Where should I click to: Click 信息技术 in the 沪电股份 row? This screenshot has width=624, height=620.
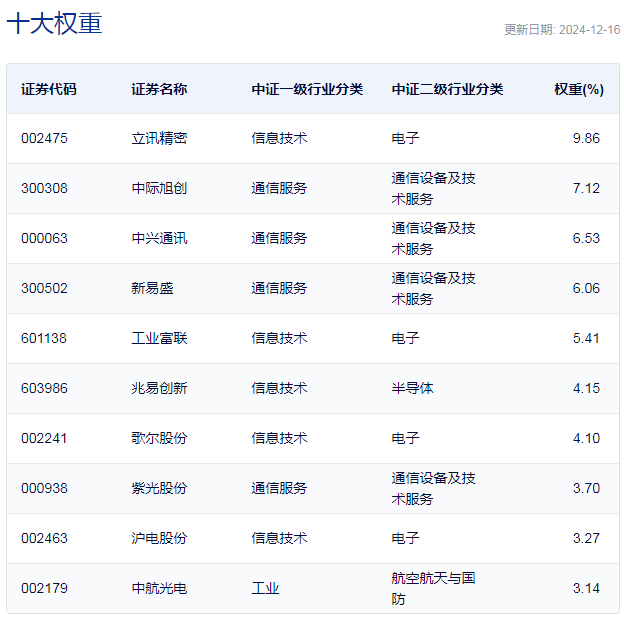click(x=279, y=538)
